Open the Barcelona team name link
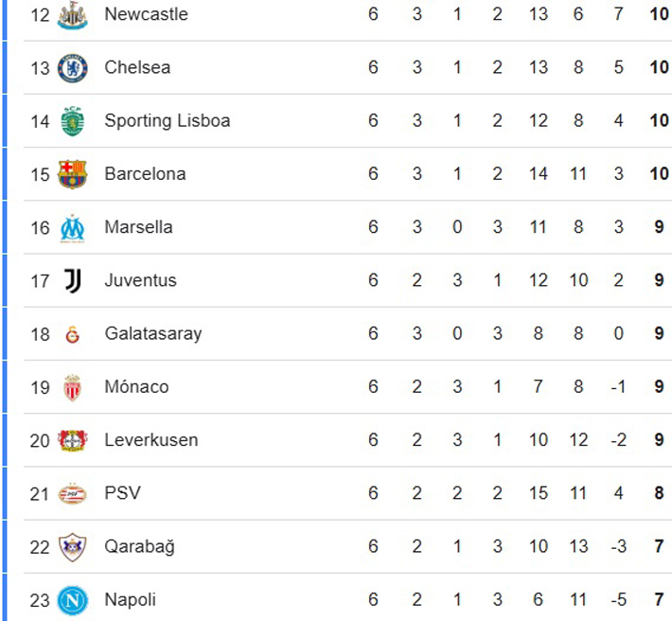The height and width of the screenshot is (621, 672). (145, 173)
